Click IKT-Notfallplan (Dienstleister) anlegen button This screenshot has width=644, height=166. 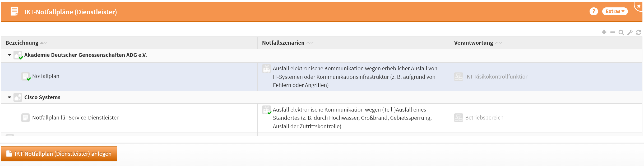pos(59,154)
